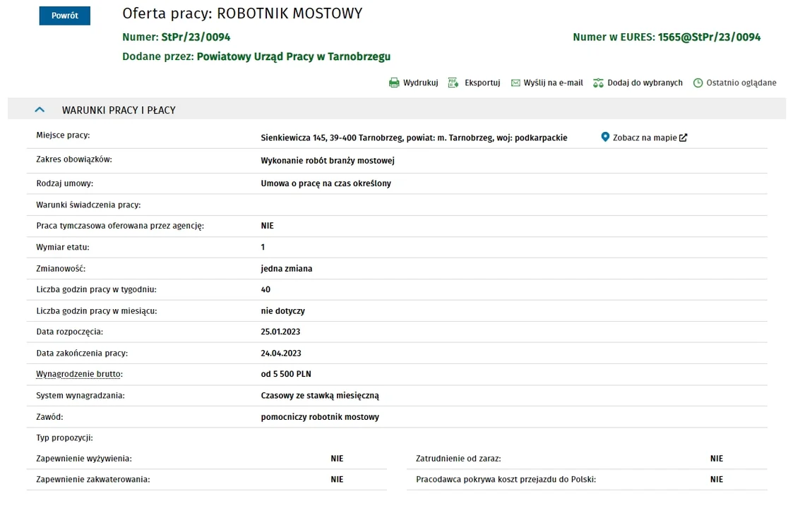Click the end date 24.04.2023

281,353
